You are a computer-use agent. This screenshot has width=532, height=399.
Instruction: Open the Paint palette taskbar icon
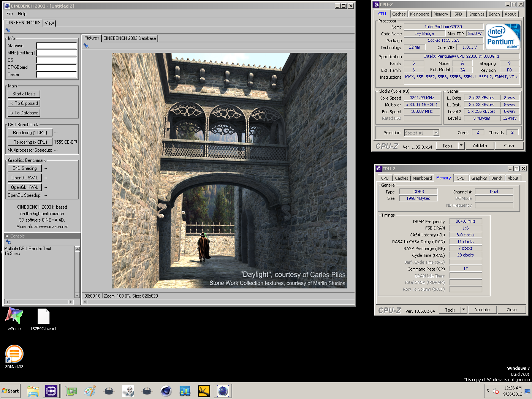90,391
